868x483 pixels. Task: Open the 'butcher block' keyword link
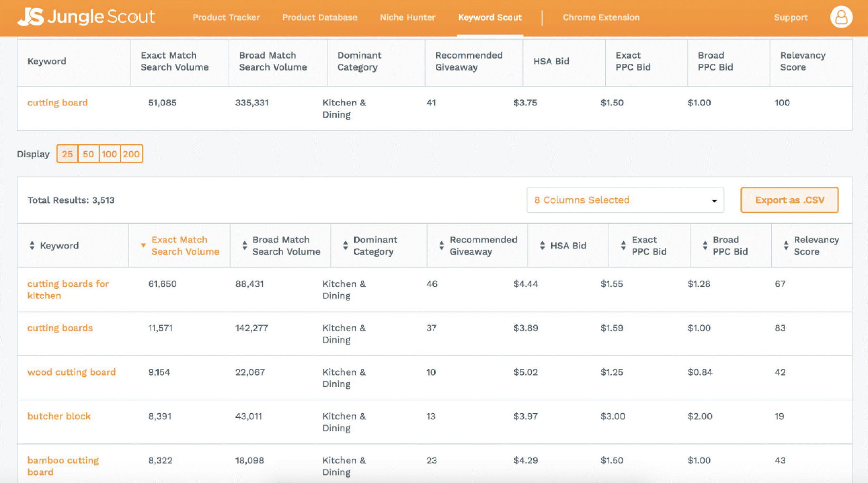coord(59,416)
